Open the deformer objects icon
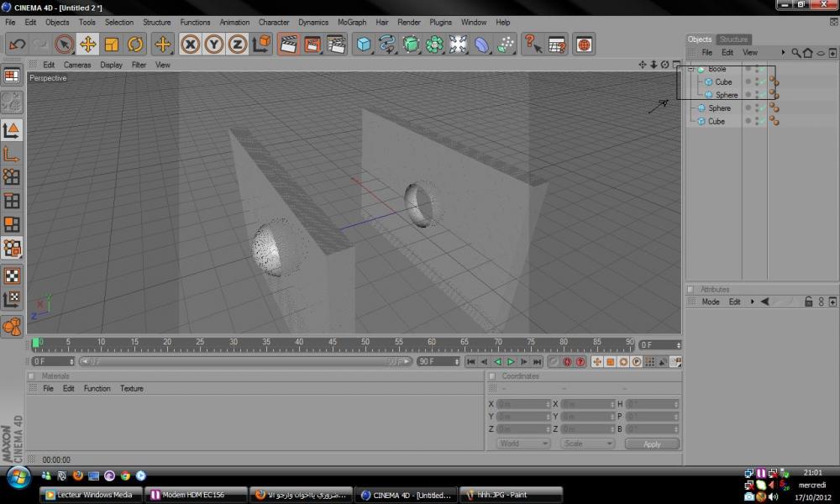This screenshot has height=504, width=840. click(x=481, y=44)
